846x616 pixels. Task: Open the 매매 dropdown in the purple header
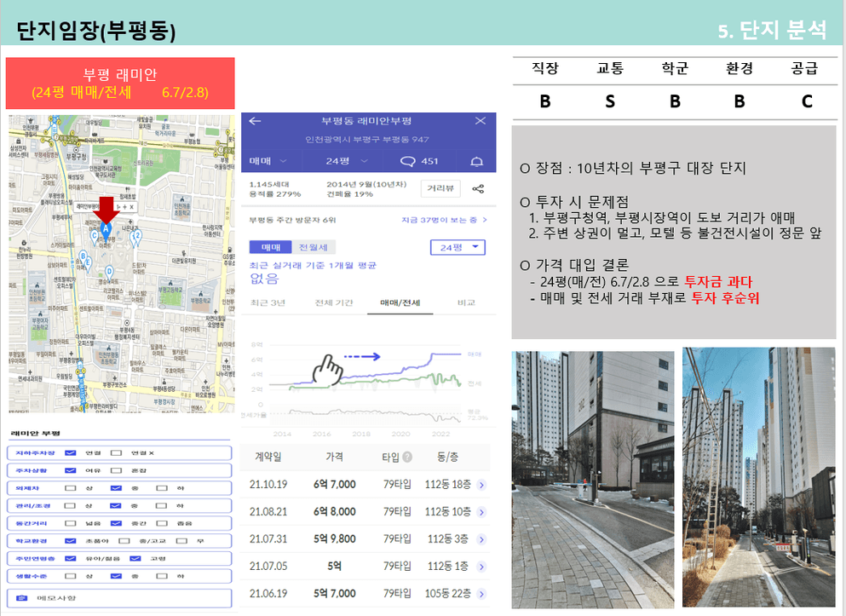pos(268,161)
